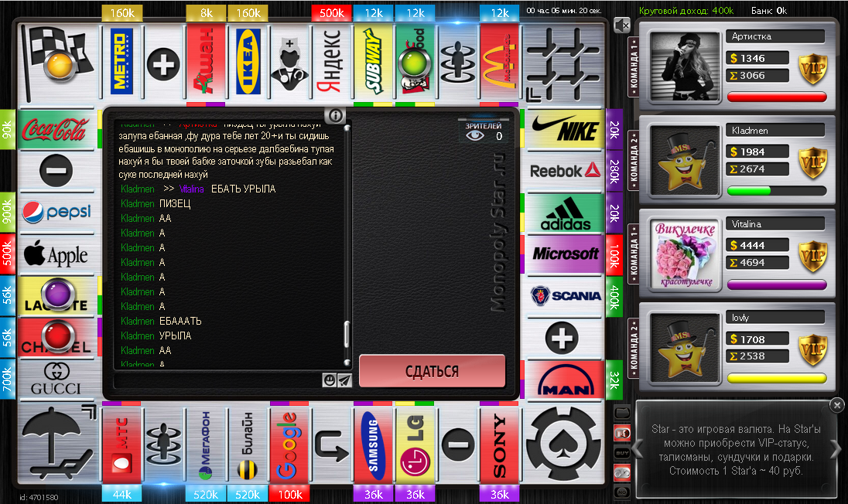Mute or unmute the game sound speaker
The height and width of the screenshot is (504, 848).
point(623,25)
